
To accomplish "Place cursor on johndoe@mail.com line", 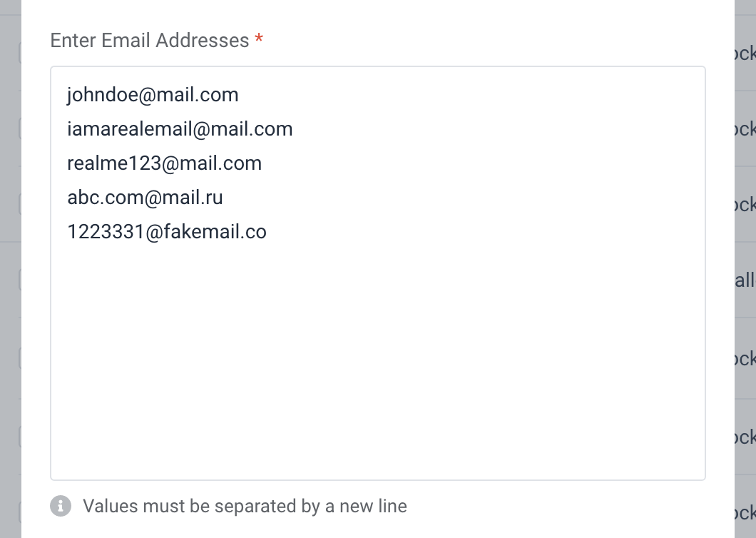I will pyautogui.click(x=153, y=95).
